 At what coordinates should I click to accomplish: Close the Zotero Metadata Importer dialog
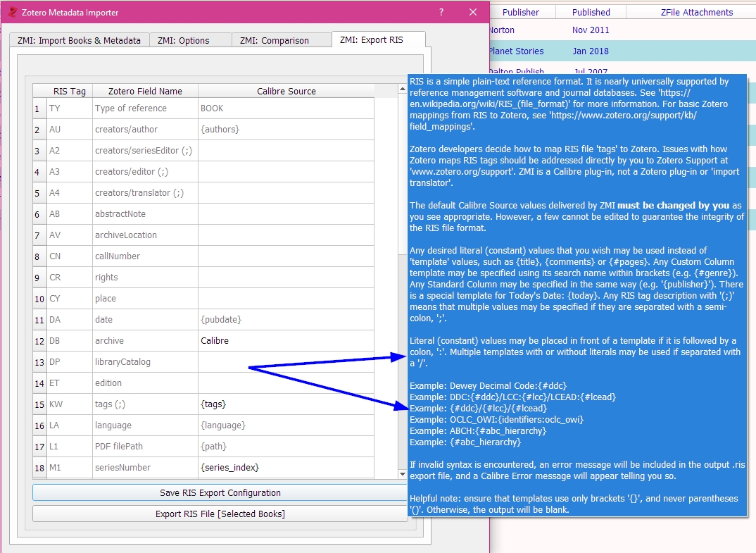(473, 12)
